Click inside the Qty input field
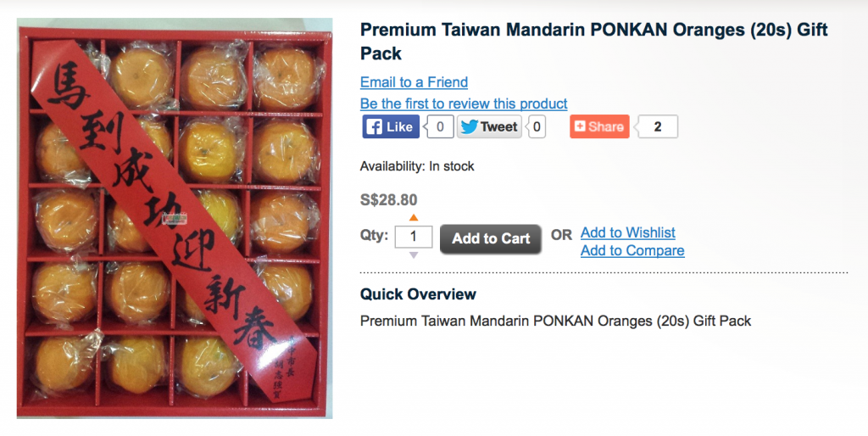The width and height of the screenshot is (868, 436). tap(414, 237)
